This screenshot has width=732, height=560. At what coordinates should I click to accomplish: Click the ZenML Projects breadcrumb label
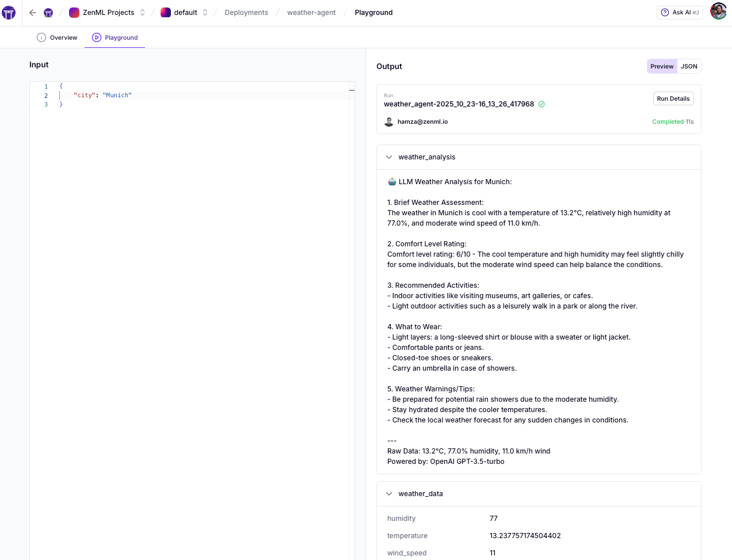(x=108, y=13)
